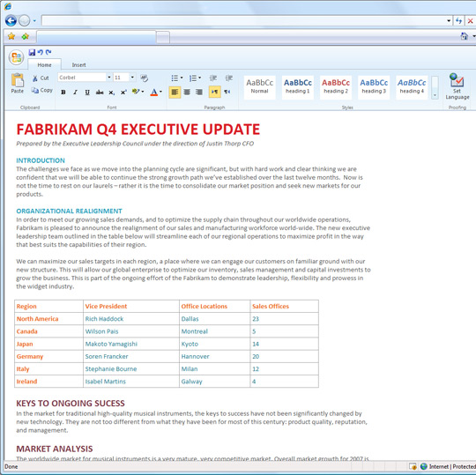Apply the heading 4 style
476x475 pixels.
pos(412,87)
